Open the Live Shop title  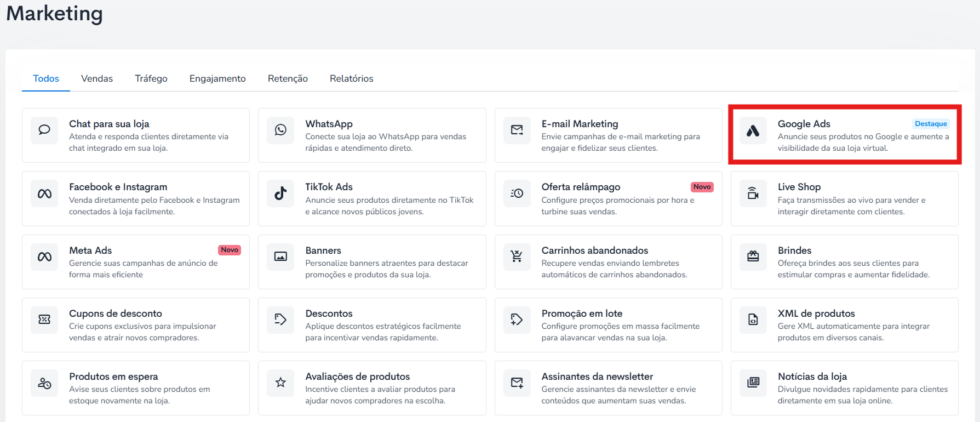[x=799, y=187]
